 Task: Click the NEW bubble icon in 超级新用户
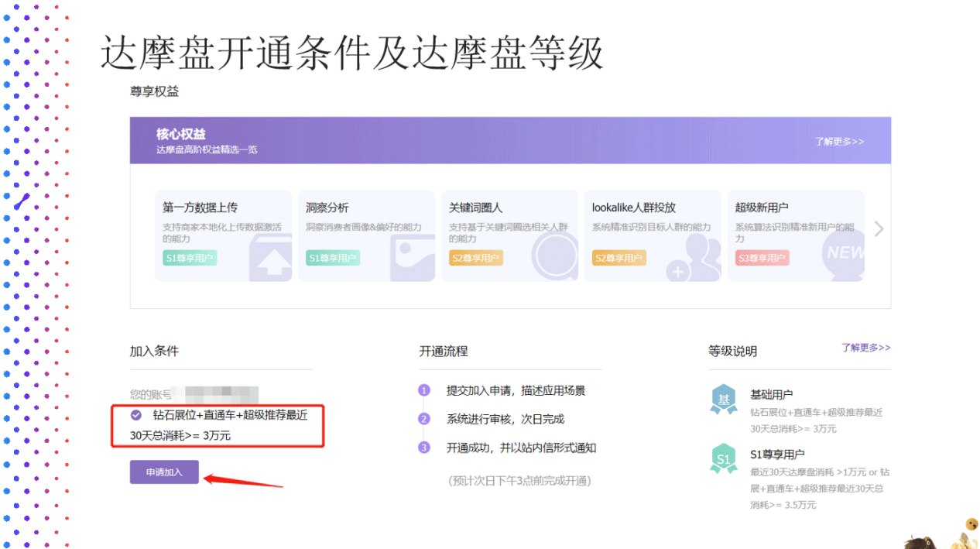[844, 254]
